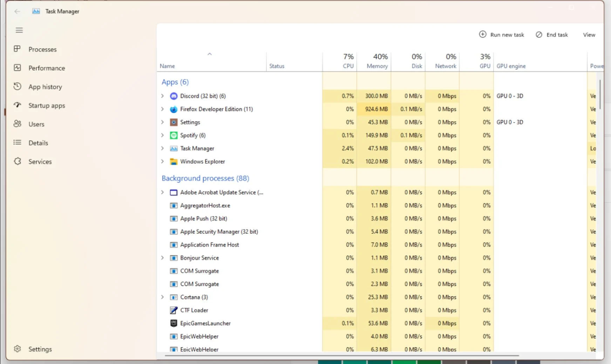Select the Apple Push (32 bit) row
Image resolution: width=611 pixels, height=364 pixels.
376,219
